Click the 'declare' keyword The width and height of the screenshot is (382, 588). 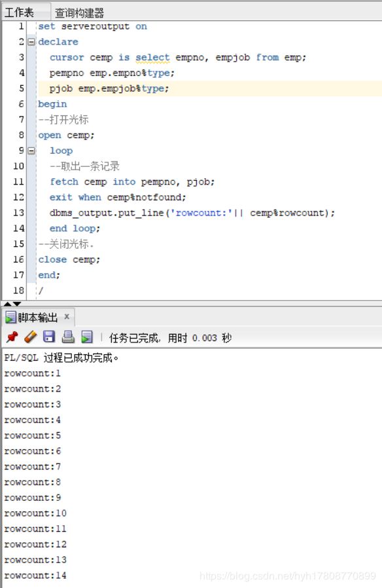pos(58,42)
